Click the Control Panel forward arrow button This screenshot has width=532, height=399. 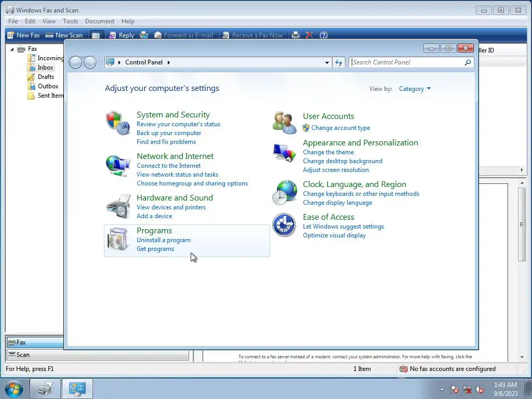[x=90, y=62]
